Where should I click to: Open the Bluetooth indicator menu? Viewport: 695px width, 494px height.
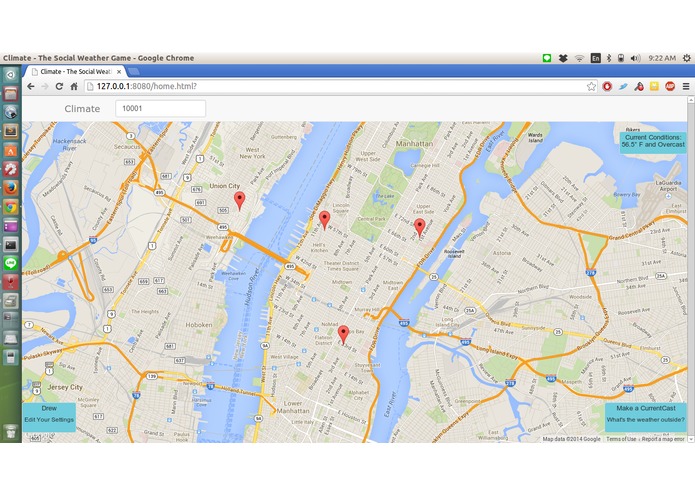point(609,58)
